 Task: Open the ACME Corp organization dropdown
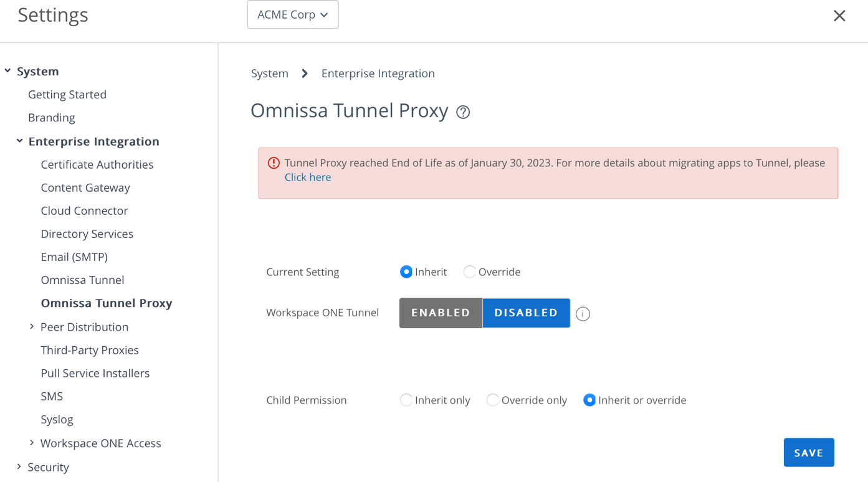[x=293, y=15]
